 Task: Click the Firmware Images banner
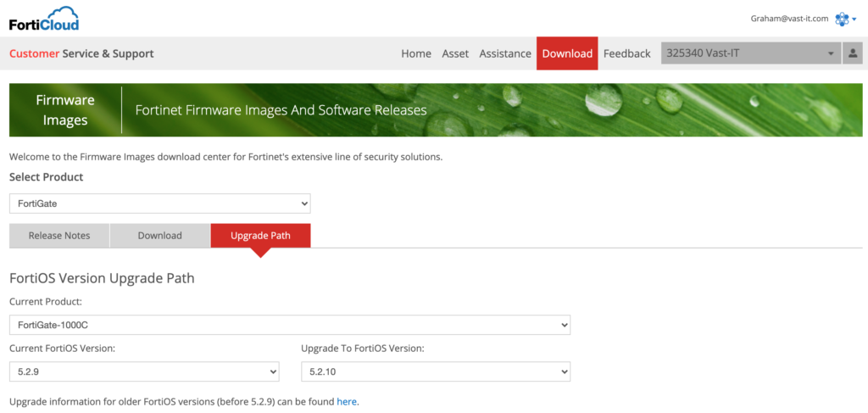point(65,110)
